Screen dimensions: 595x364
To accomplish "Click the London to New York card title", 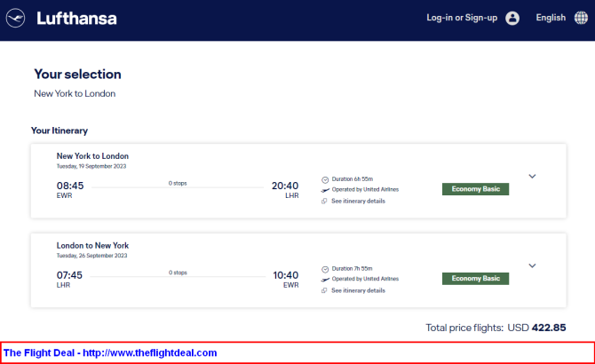I will pos(92,245).
